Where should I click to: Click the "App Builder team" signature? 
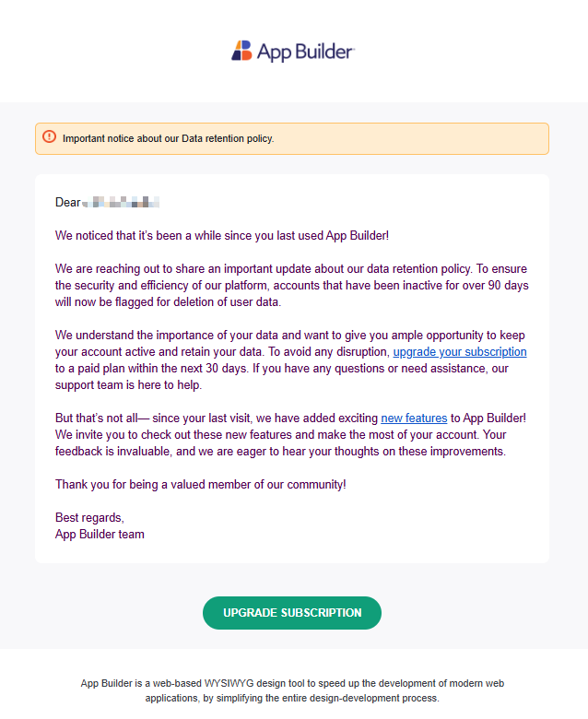click(x=100, y=535)
